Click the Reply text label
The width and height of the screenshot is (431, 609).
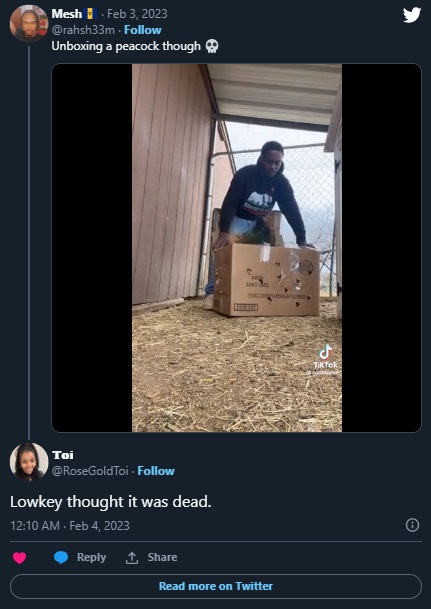91,557
